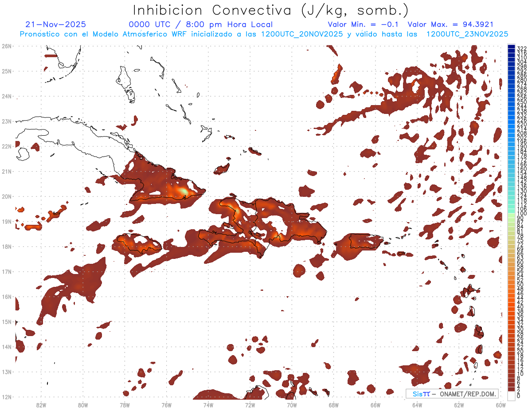Click the legend value "50" on the color bar
This screenshot has height=411, width=532.
click(520, 285)
